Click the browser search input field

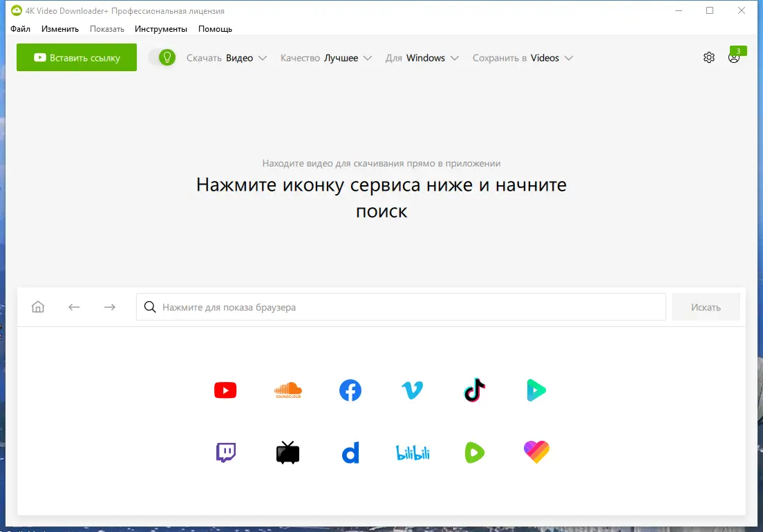point(401,306)
